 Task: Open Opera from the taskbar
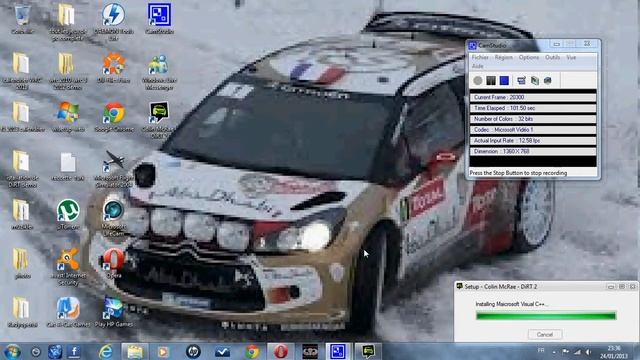click(x=280, y=351)
